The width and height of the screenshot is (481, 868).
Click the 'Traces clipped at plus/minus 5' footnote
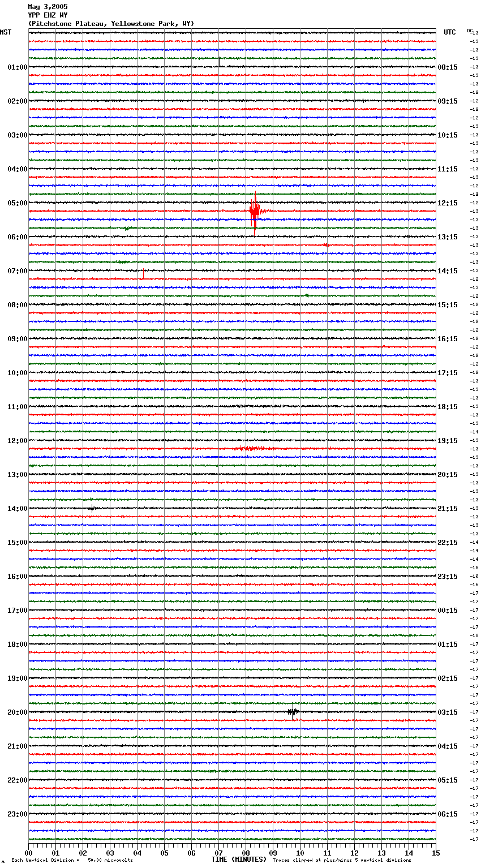(x=342, y=861)
